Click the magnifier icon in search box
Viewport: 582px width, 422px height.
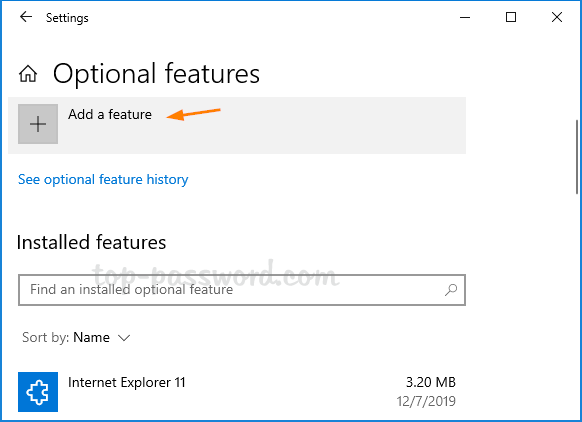tap(451, 289)
